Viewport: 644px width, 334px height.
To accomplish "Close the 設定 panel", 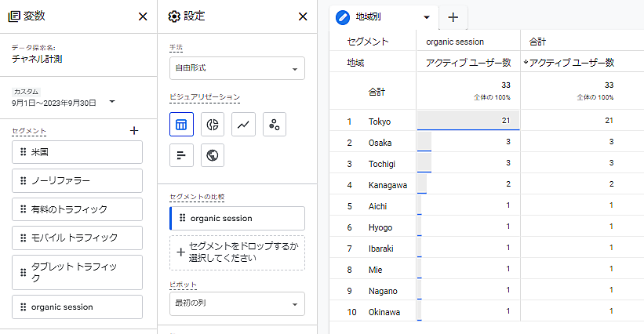I will tap(303, 16).
